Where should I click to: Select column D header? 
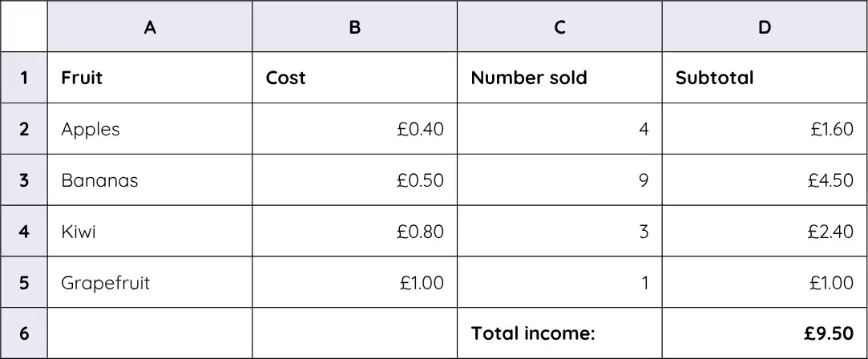tap(765, 26)
